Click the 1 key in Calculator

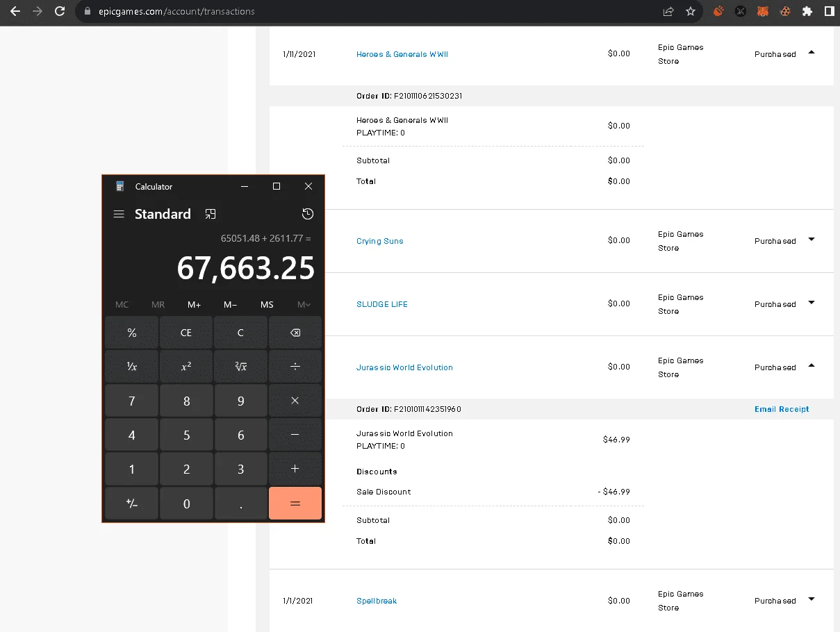[131, 469]
